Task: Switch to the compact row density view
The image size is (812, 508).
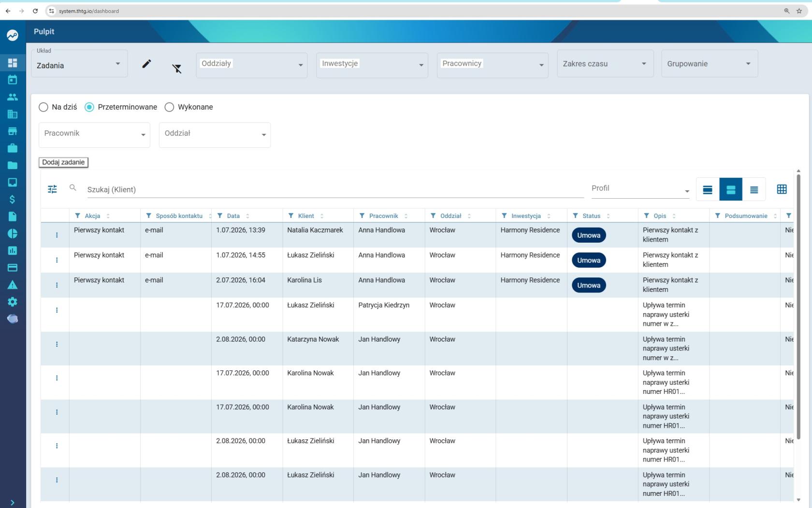Action: (754, 189)
